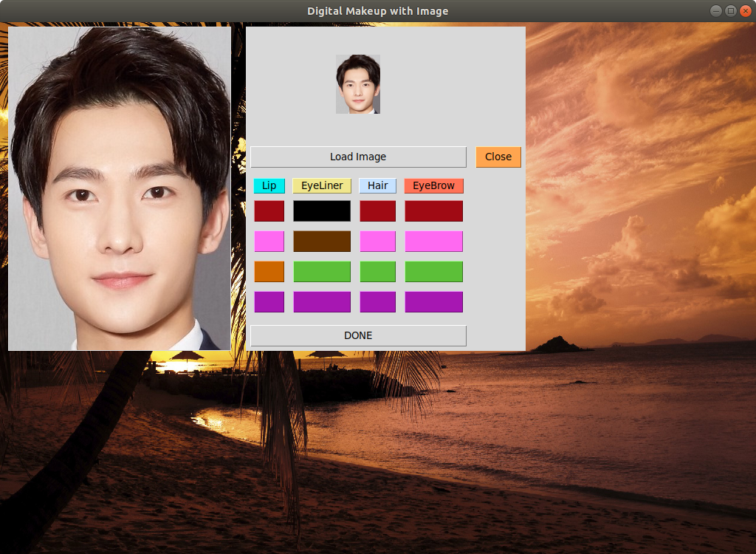Click the DONE button
756x554 pixels.
point(358,335)
